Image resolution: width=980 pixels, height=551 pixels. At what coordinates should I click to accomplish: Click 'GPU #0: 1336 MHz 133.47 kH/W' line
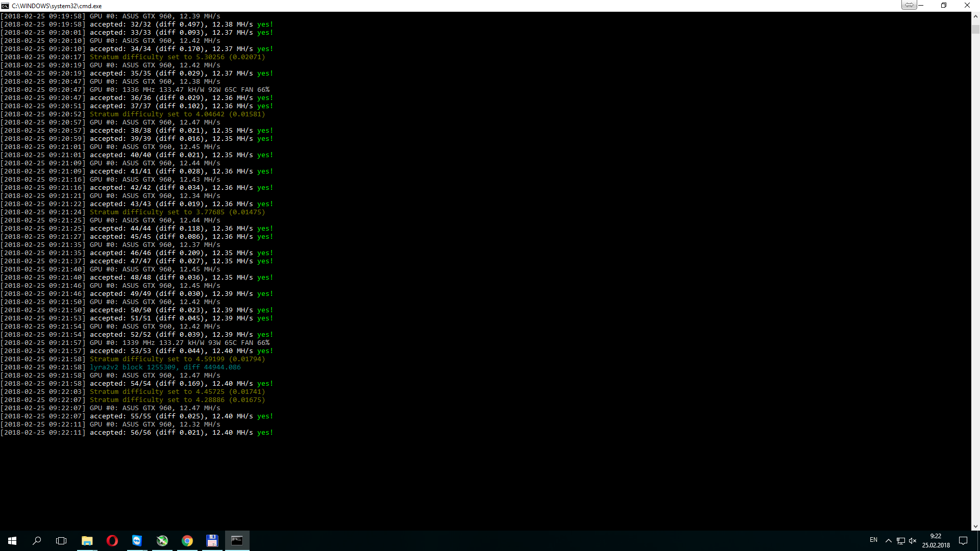pyautogui.click(x=135, y=90)
